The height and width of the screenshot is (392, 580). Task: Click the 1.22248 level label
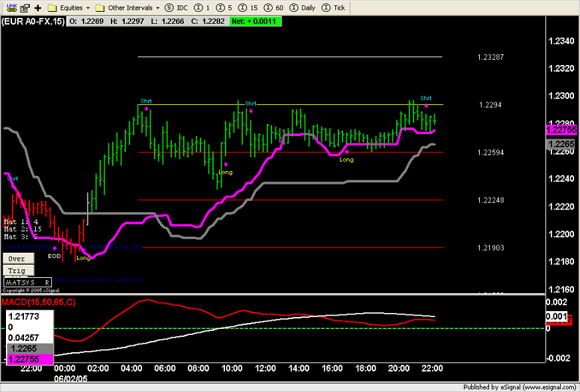(490, 200)
